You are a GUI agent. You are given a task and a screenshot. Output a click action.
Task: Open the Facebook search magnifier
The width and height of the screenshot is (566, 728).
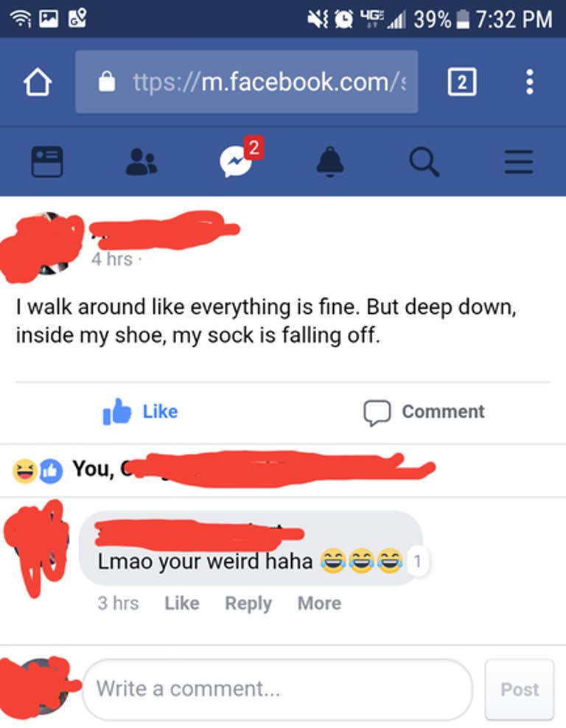click(x=424, y=162)
